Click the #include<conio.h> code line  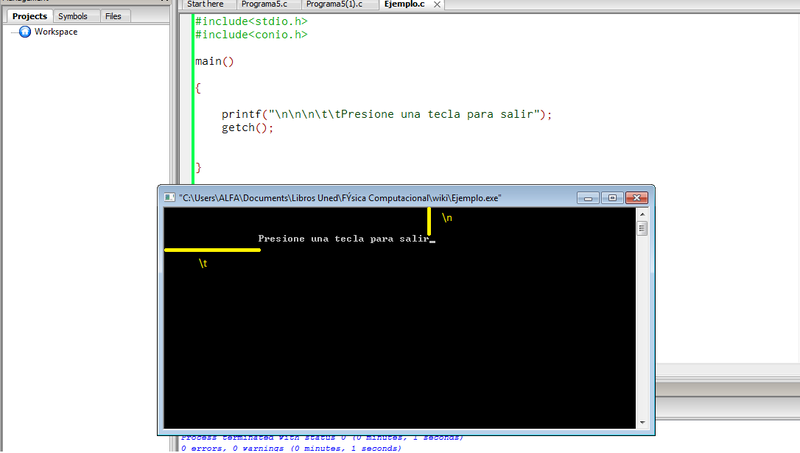click(251, 35)
